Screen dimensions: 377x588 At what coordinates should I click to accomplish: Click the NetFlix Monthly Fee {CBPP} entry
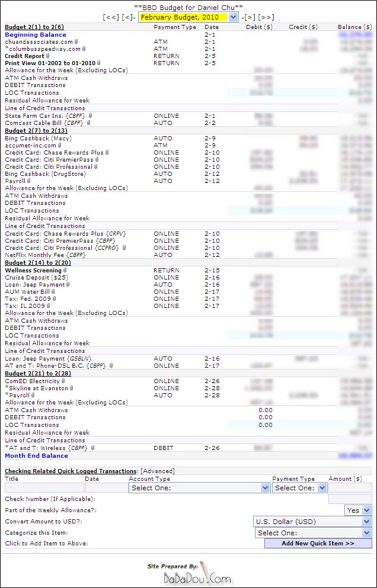point(46,255)
